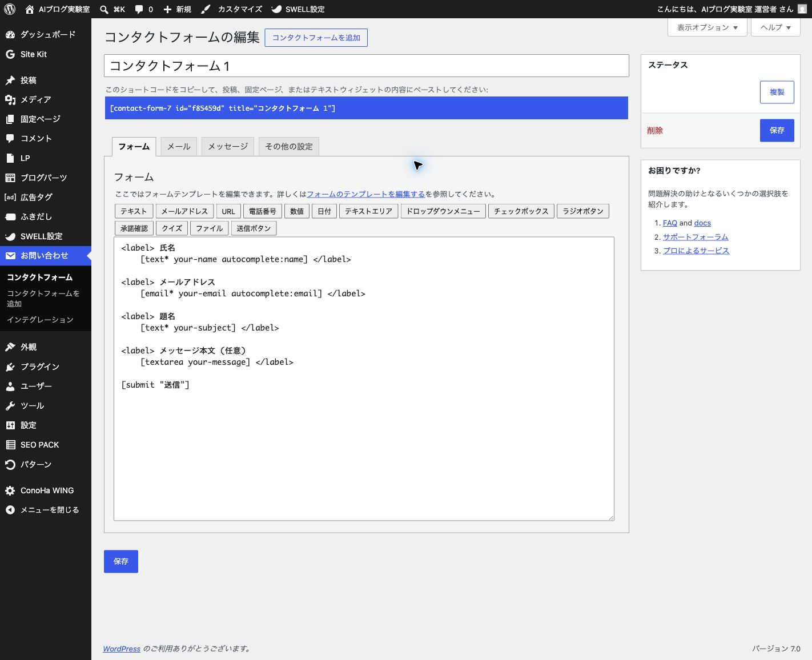Click the form title field コンタクトフォーム 1
This screenshot has height=660, width=812.
point(367,66)
